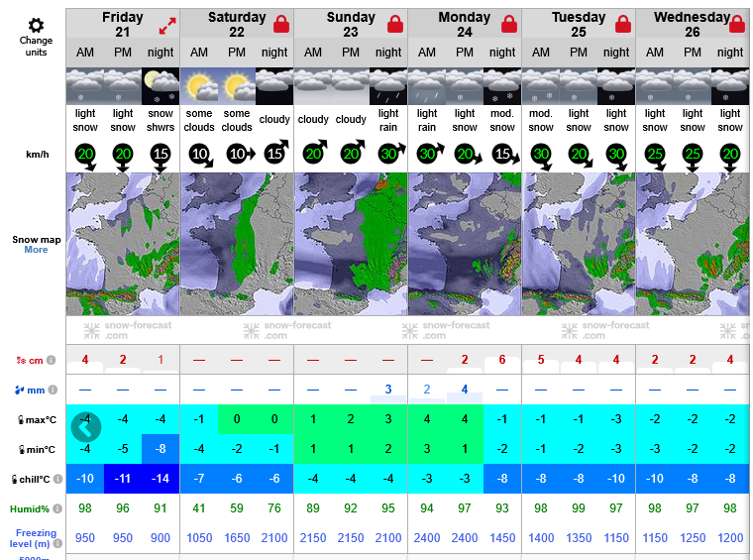Viewport: 753px width, 560px height.
Task: Click the Friday night wind speed 15 arrow
Action: 161,156
